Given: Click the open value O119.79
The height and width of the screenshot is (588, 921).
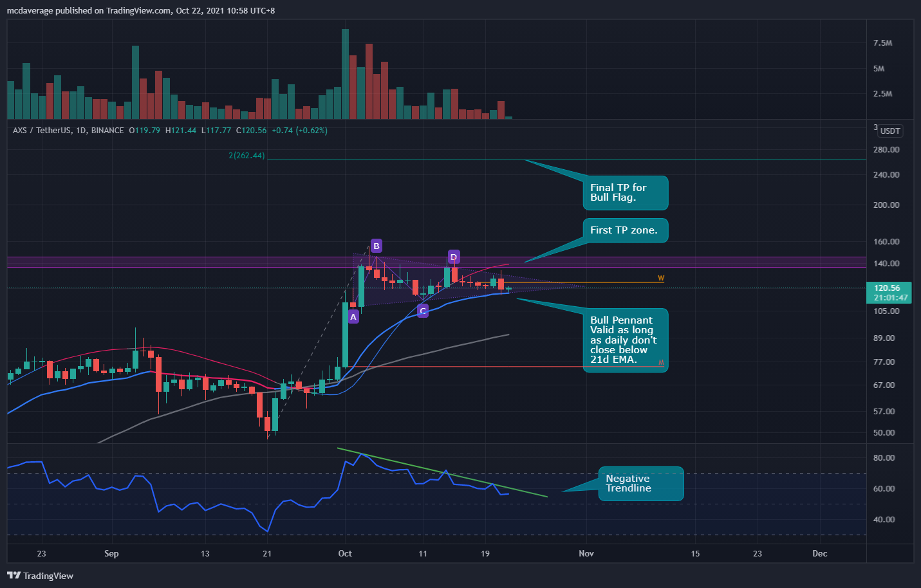Looking at the screenshot, I should (144, 130).
